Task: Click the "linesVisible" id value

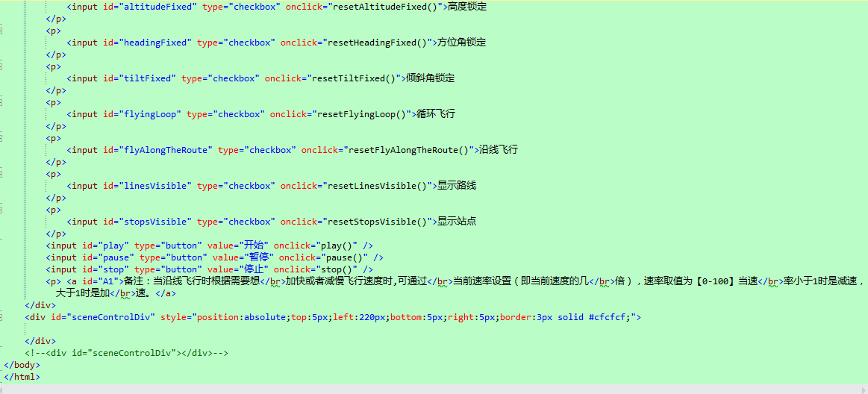Action: (x=154, y=186)
